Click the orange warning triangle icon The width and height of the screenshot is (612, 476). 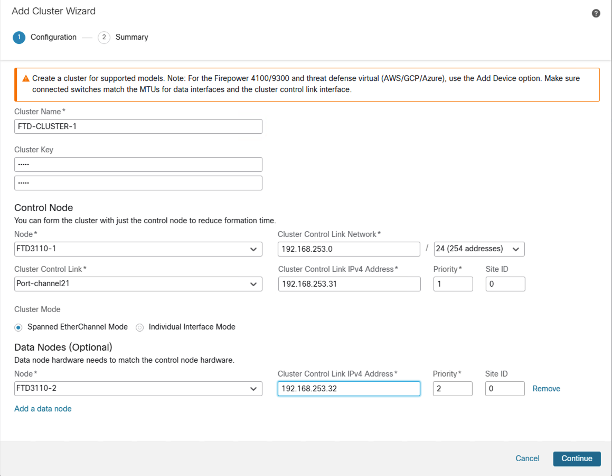(x=21, y=78)
